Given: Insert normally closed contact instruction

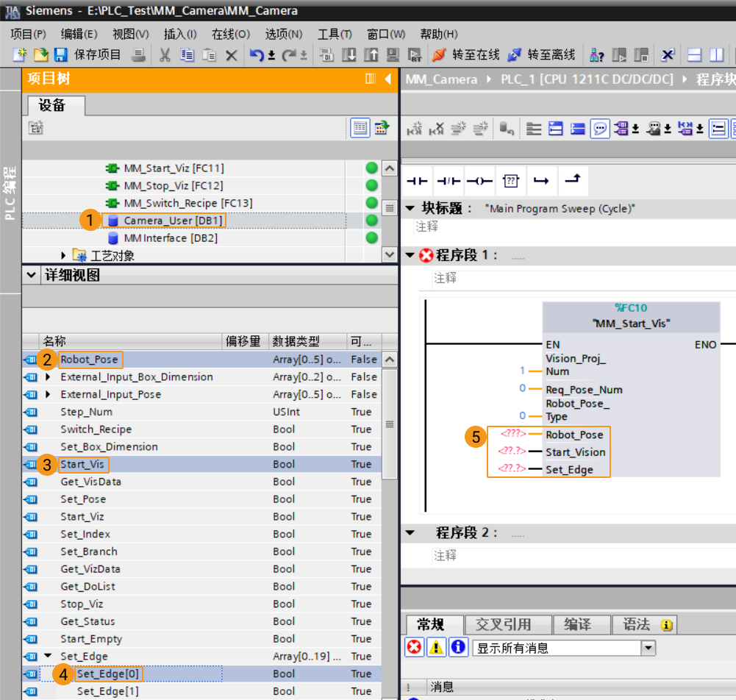Looking at the screenshot, I should [x=449, y=181].
